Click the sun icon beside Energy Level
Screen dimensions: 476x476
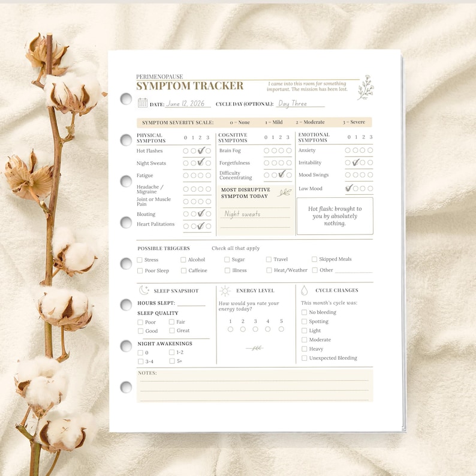point(225,291)
